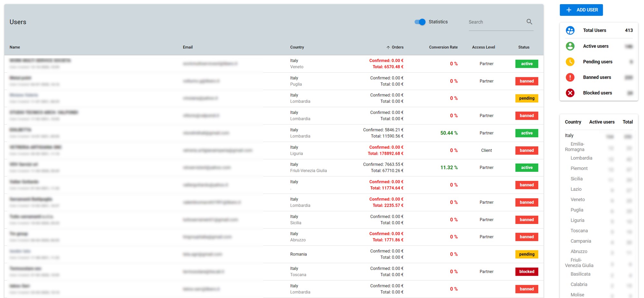Sort the table by Status column
Screen dimensions: 644x298
pos(524,47)
